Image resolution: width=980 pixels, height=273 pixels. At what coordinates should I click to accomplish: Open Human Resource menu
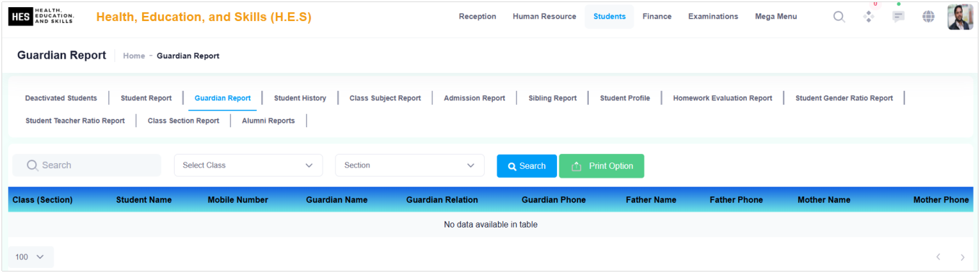tap(544, 17)
